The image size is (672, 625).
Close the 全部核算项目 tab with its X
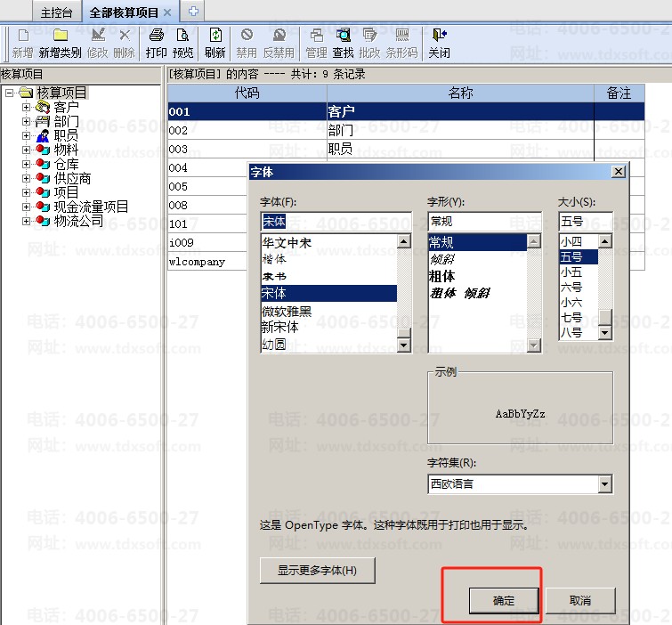click(167, 12)
